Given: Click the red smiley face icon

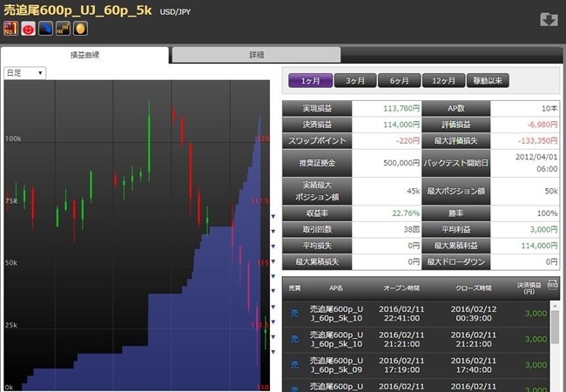Looking at the screenshot, I should (x=28, y=29).
